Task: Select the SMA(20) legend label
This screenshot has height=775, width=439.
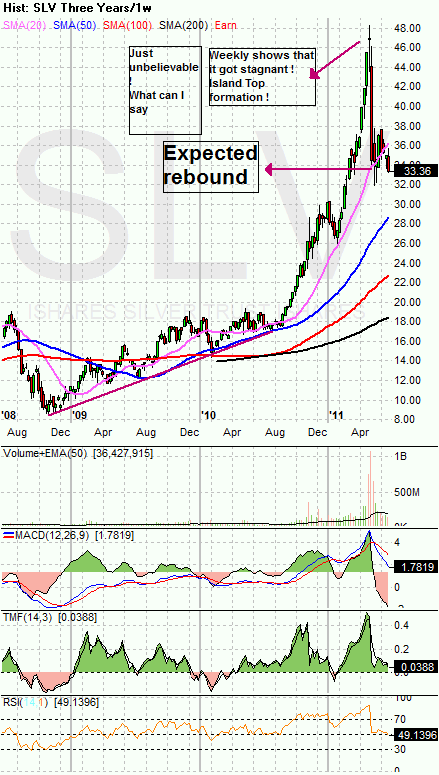Action: pyautogui.click(x=25, y=24)
